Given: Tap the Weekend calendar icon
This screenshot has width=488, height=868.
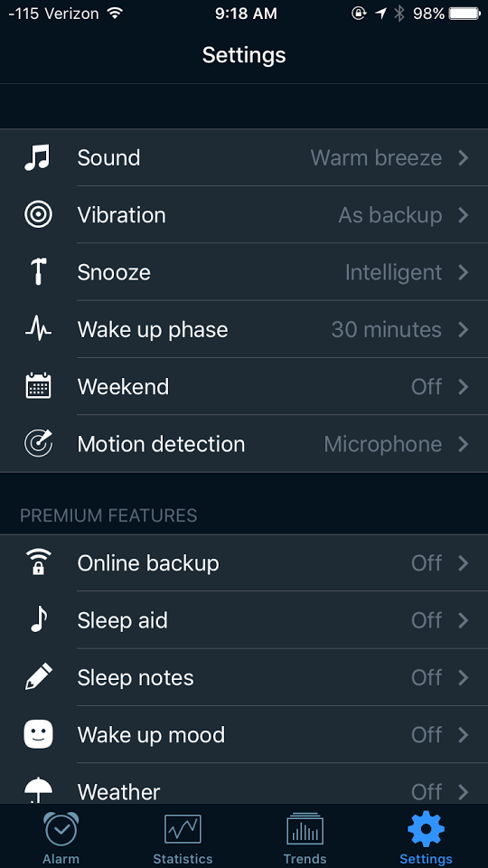Looking at the screenshot, I should pos(38,386).
